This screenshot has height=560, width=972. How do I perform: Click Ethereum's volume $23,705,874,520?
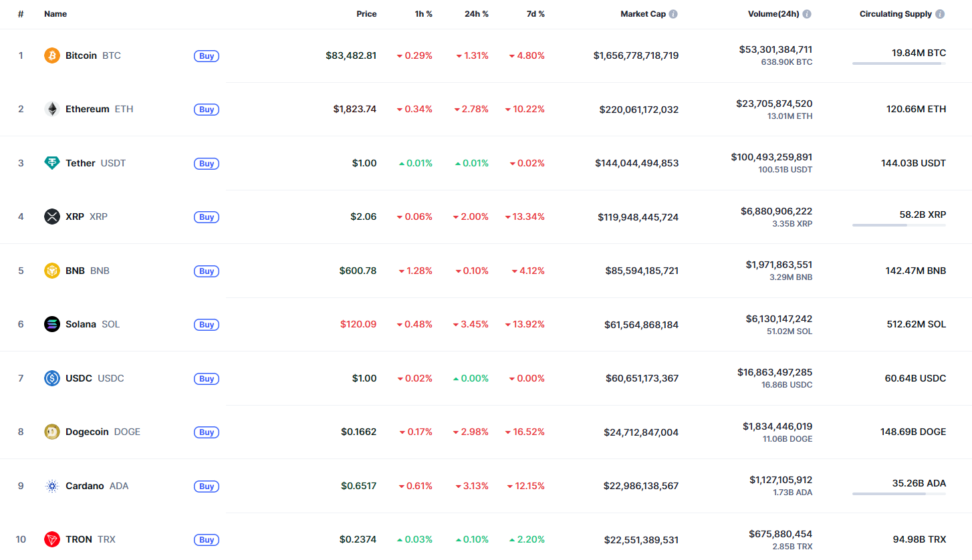tap(774, 104)
